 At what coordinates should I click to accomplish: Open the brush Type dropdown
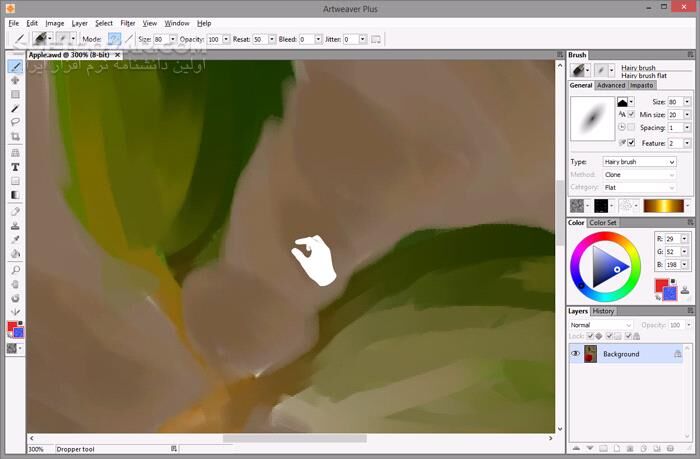click(638, 161)
